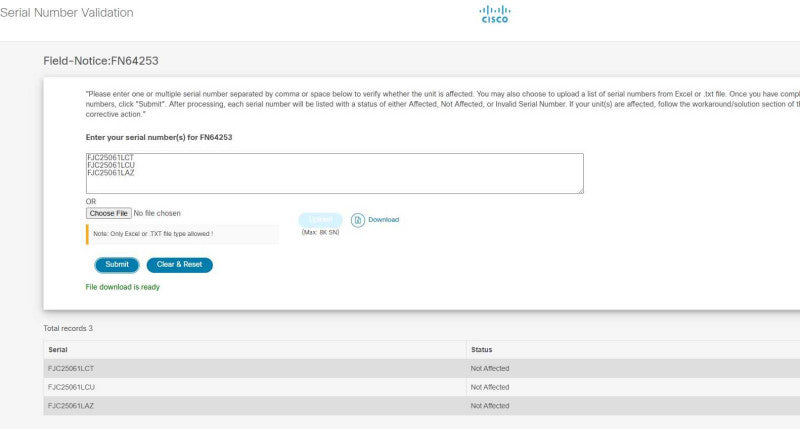
Task: Click the Serial Number Validation title
Action: [67, 13]
